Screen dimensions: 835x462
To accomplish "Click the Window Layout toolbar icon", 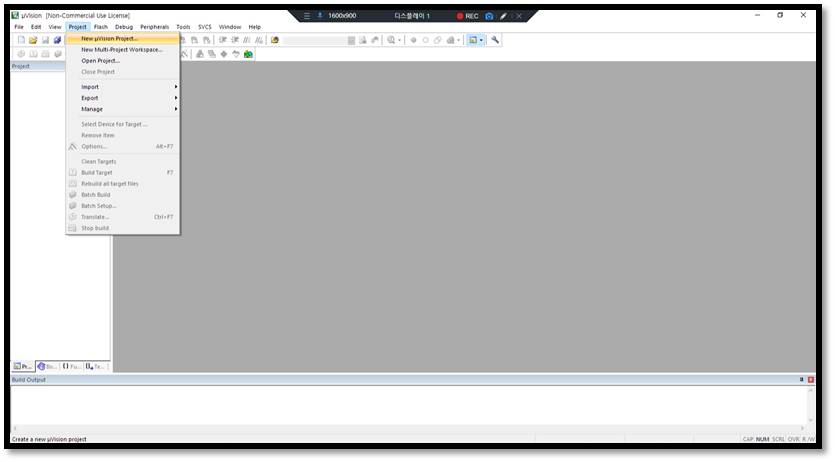I will pyautogui.click(x=472, y=40).
